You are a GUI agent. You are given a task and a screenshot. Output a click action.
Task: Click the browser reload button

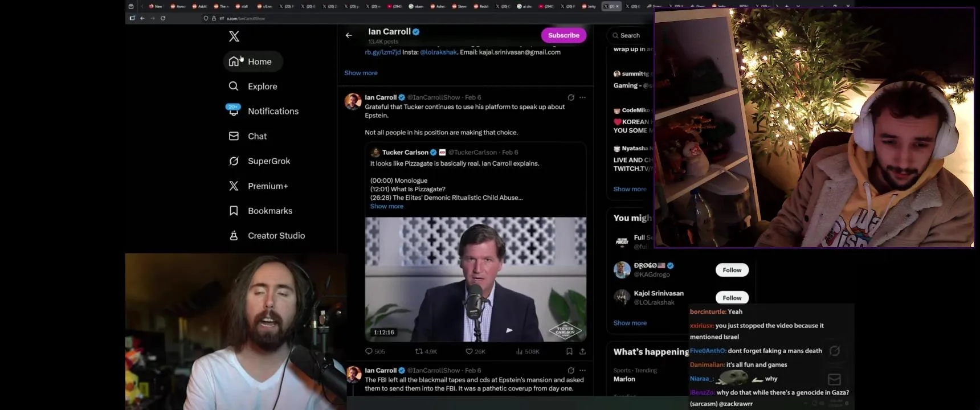click(x=163, y=18)
